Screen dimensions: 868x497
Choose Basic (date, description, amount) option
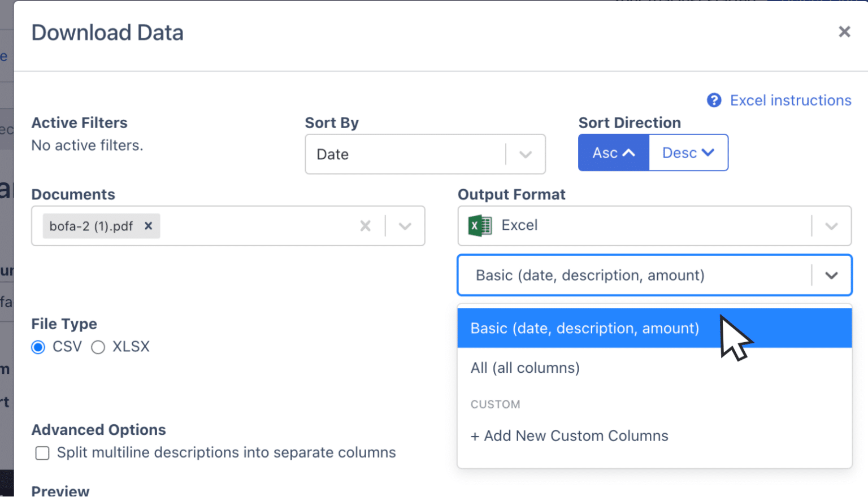click(x=584, y=328)
